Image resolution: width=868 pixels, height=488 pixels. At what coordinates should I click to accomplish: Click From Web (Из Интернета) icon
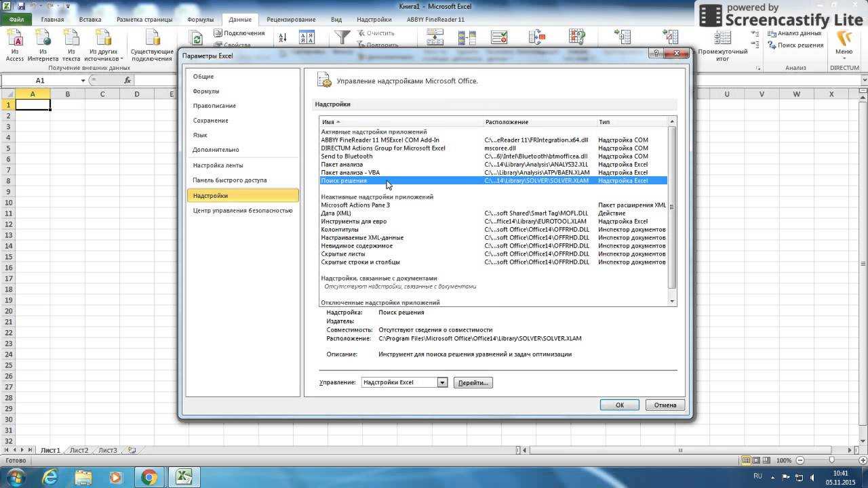click(x=43, y=46)
